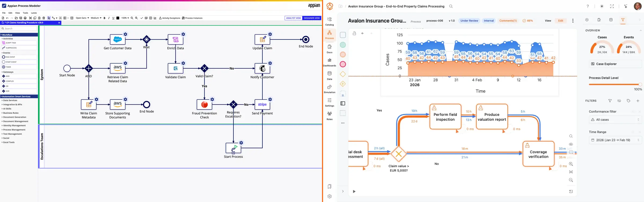Click the tag icon in the Filters header
644x202 pixels.
coord(628,101)
